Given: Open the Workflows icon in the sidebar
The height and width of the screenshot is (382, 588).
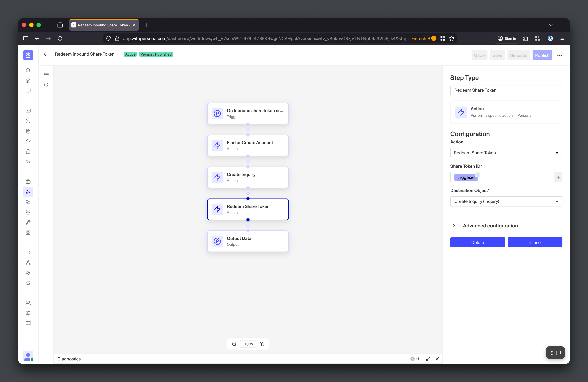Looking at the screenshot, I should [x=28, y=192].
